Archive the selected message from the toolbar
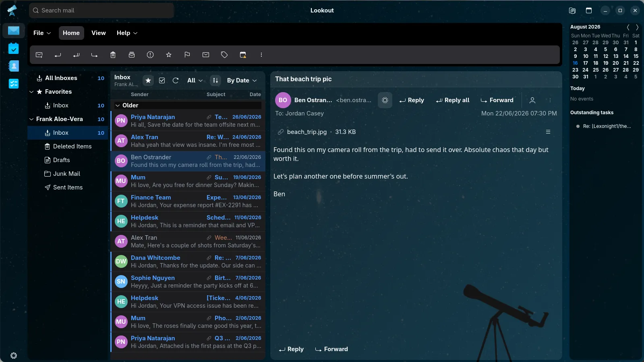 132,55
